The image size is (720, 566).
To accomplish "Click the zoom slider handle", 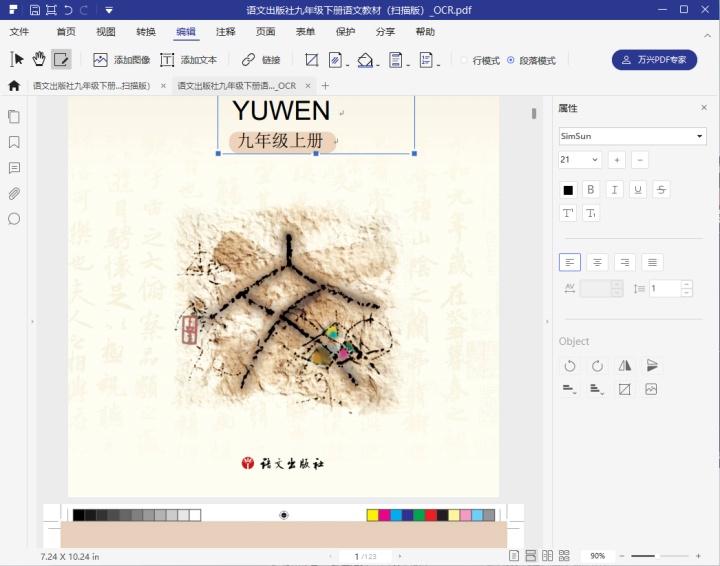I will point(657,556).
